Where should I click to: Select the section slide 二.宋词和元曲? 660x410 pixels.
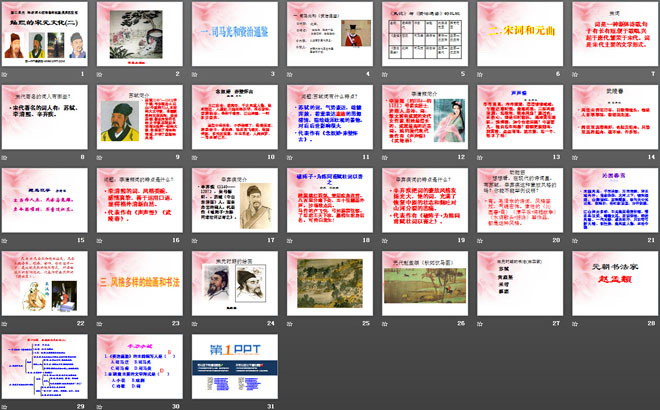point(520,34)
